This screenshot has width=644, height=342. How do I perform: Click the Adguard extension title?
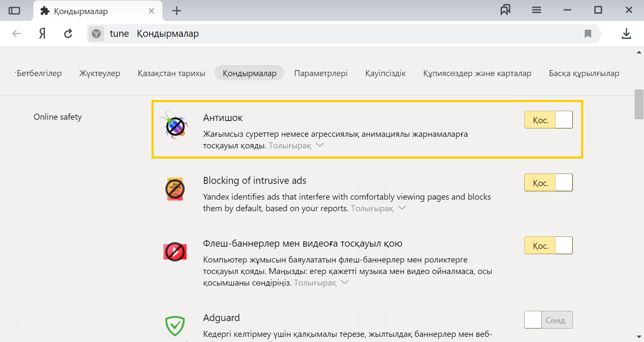221,318
